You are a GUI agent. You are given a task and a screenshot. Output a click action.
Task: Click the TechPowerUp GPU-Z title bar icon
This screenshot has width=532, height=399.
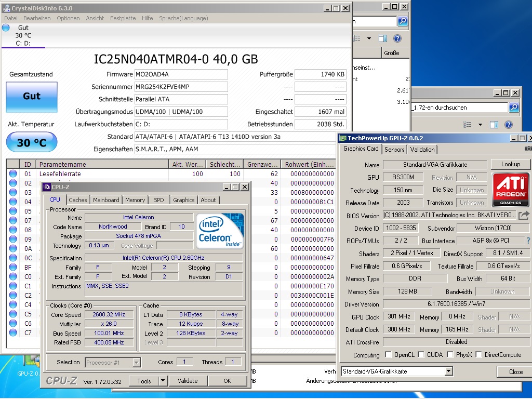click(x=343, y=138)
